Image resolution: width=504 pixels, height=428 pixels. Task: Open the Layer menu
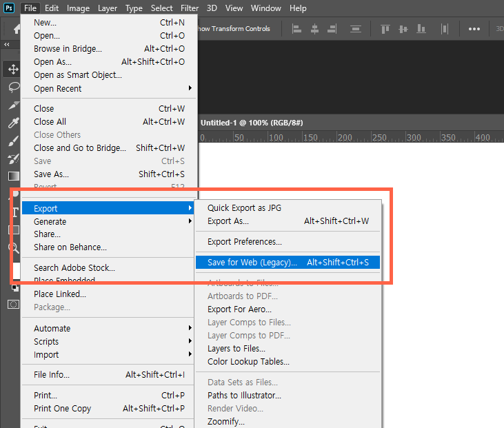(x=108, y=8)
